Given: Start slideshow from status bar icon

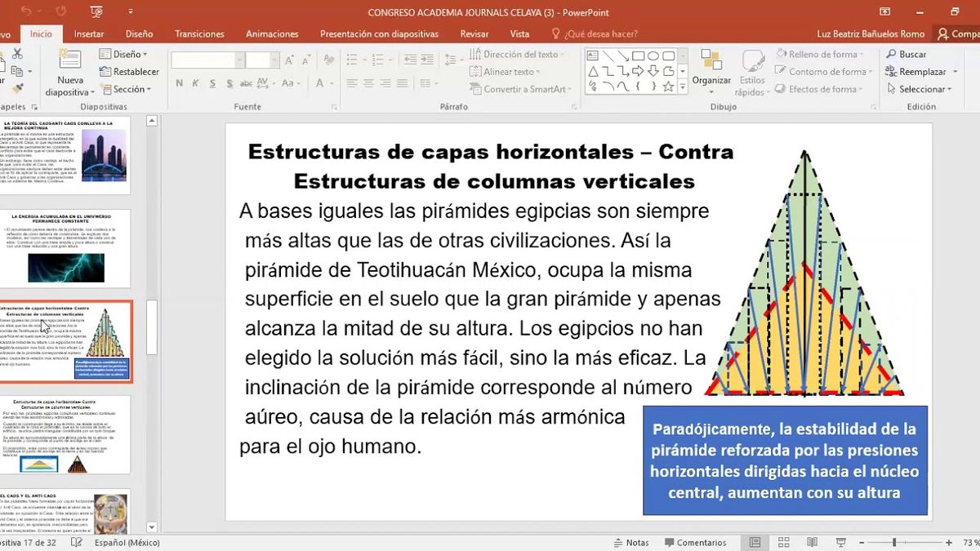Looking at the screenshot, I should 840,542.
